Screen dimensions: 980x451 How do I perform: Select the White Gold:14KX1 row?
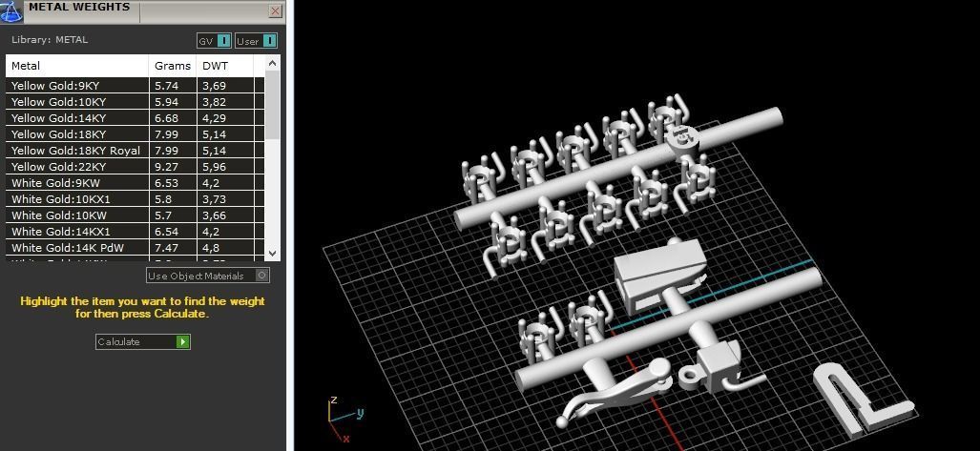point(135,232)
